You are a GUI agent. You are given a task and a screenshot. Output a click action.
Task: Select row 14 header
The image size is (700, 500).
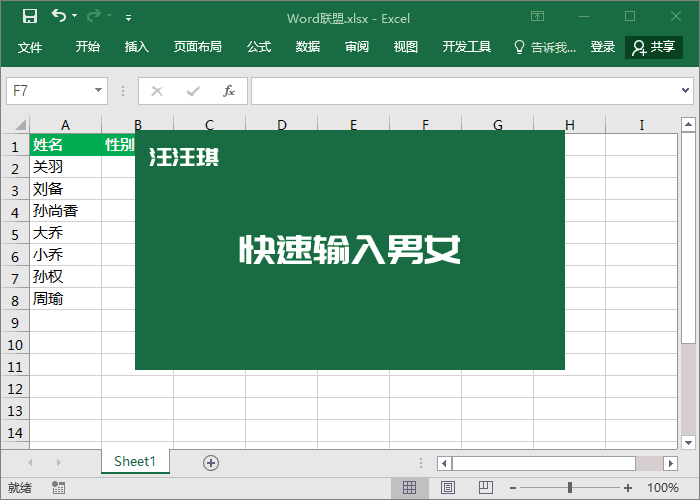(x=15, y=433)
